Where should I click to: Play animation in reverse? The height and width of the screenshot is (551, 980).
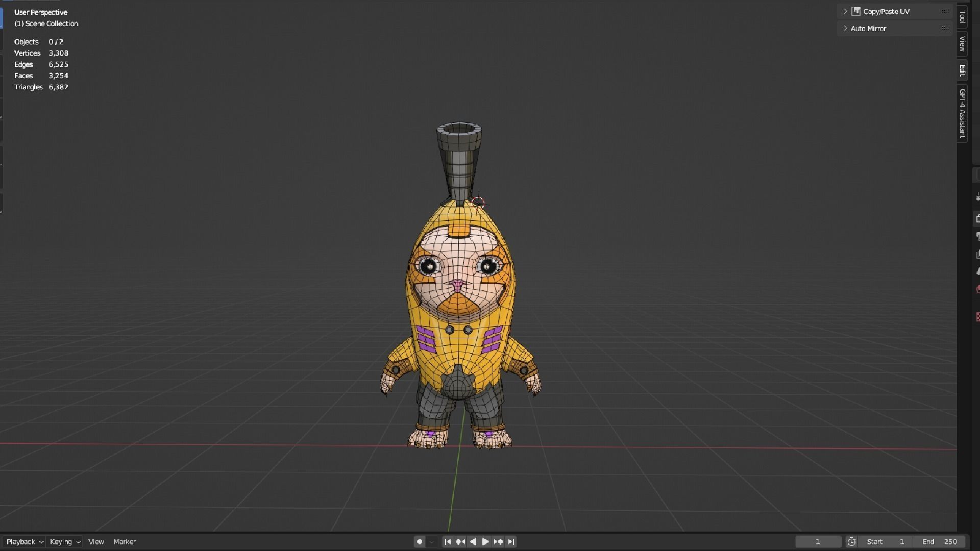(x=473, y=542)
